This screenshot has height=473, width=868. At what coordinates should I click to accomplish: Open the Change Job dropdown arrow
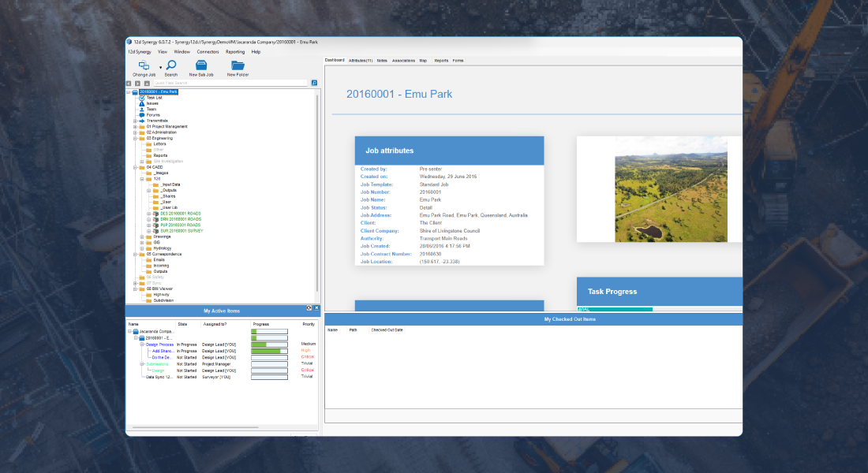[160, 68]
